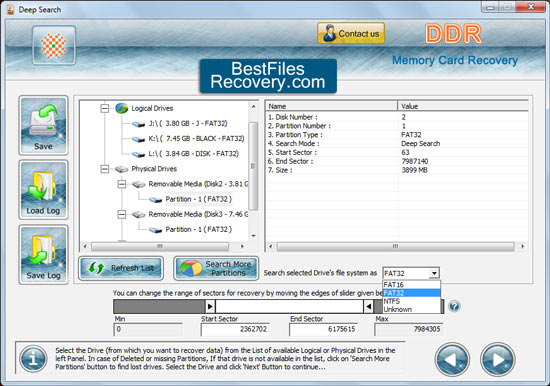Choose Unknown in the file system list
Screen dimensions: 550x386
[x=411, y=309]
